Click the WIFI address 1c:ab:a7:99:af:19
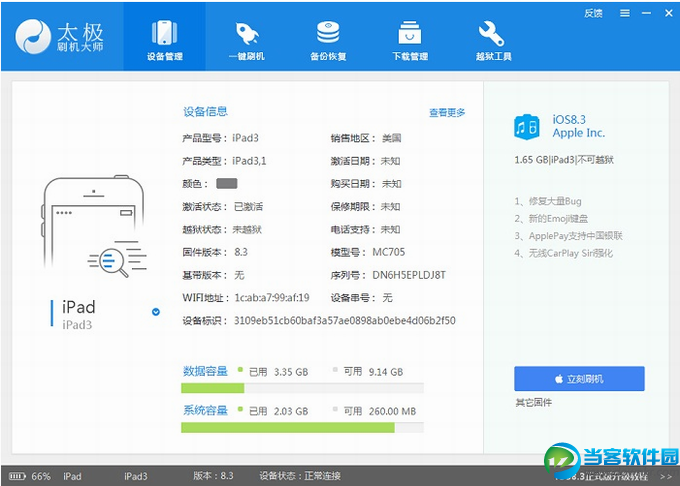This screenshot has height=486, width=680. pyautogui.click(x=272, y=298)
